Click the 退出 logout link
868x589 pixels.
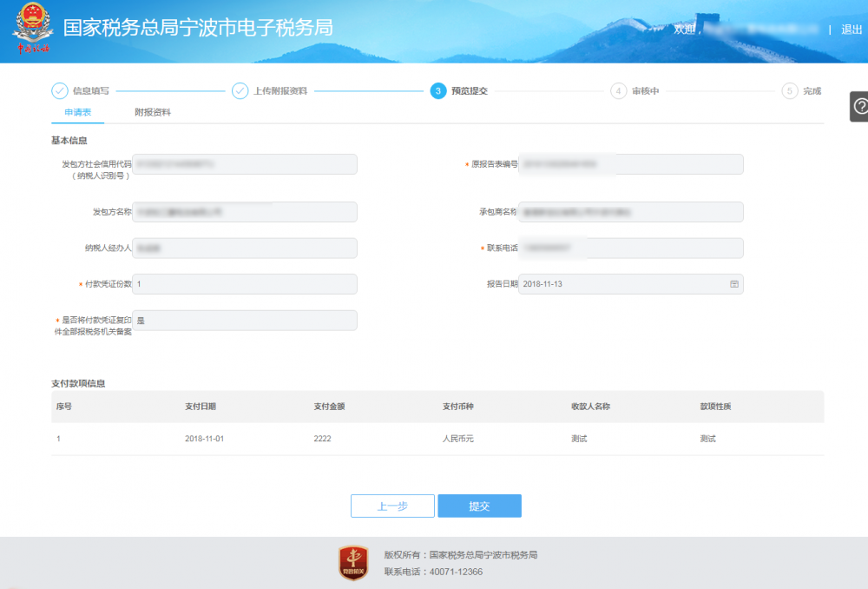pyautogui.click(x=852, y=27)
